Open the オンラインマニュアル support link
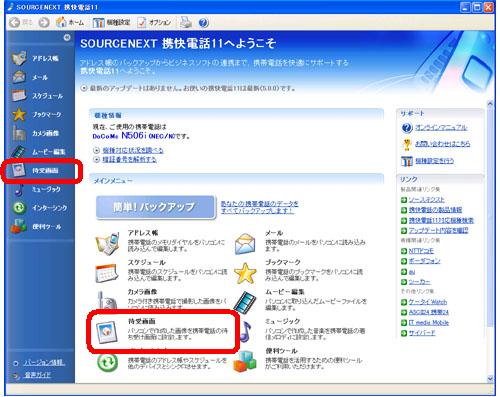 point(441,128)
